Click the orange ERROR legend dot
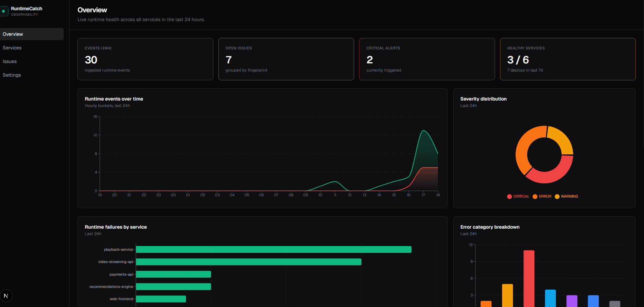 coord(535,197)
